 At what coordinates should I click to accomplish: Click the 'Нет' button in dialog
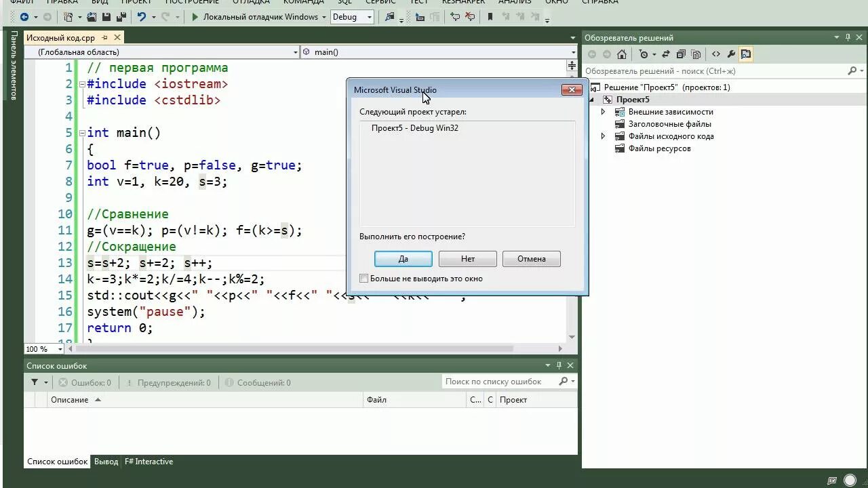468,259
